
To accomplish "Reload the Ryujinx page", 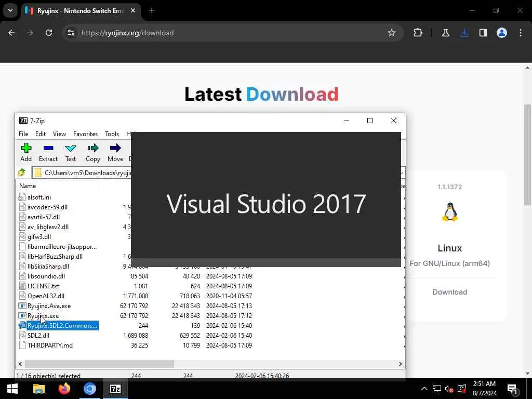I will 49,33.
